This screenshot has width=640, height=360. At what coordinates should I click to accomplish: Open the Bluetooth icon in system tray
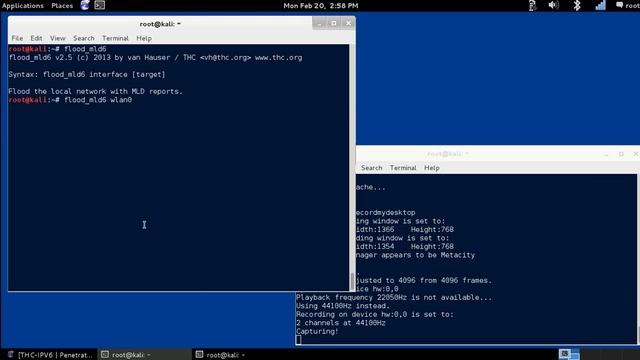577,5
